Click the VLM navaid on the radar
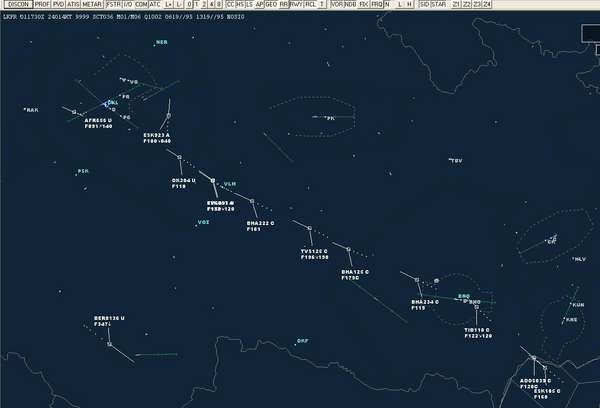This screenshot has height=408, width=600. [229, 184]
